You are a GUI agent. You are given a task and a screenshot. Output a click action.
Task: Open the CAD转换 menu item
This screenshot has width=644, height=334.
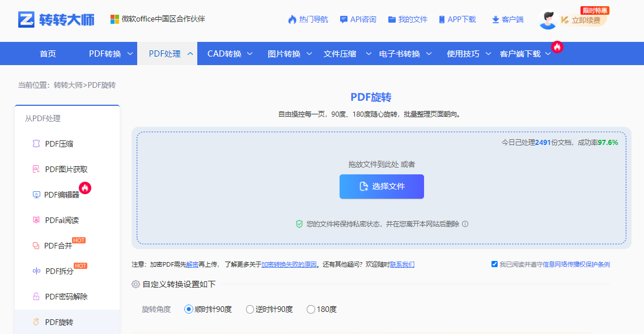pyautogui.click(x=224, y=54)
